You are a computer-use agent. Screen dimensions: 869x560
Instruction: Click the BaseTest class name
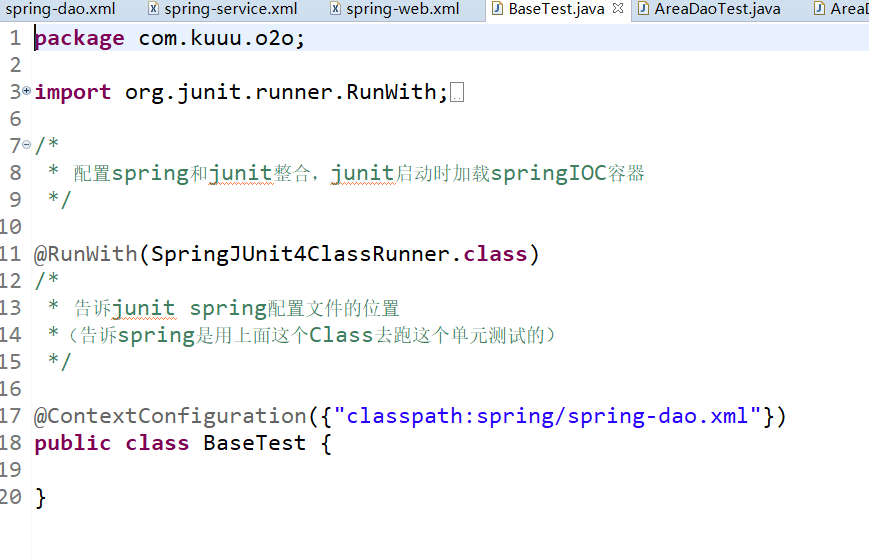click(x=254, y=443)
